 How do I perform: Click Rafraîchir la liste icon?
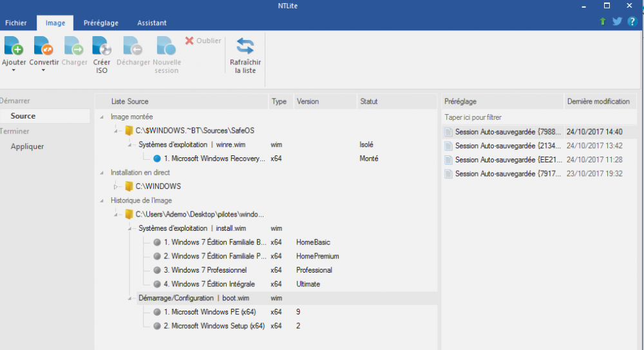click(245, 46)
